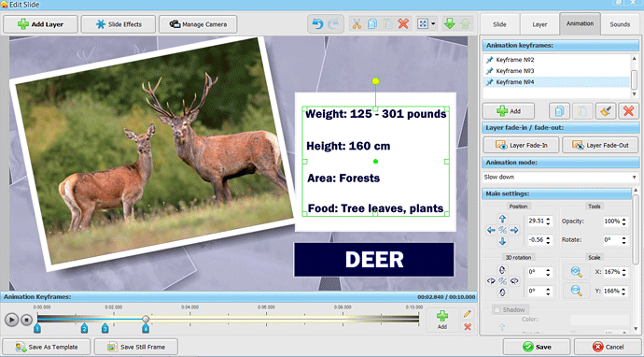Image resolution: width=644 pixels, height=357 pixels.
Task: Open the Animation mode Slow down dropdown
Action: pyautogui.click(x=560, y=177)
